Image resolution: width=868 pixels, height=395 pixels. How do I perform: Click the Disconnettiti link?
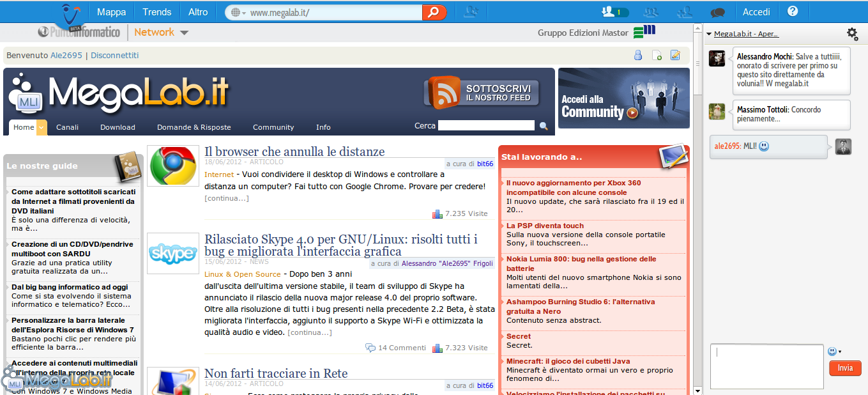114,56
